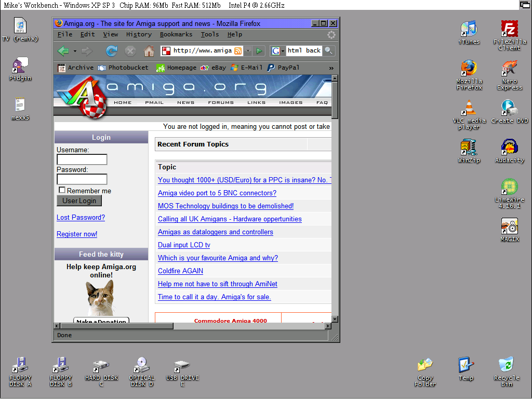Go to the Home page icon
Image resolution: width=532 pixels, height=399 pixels.
[149, 51]
